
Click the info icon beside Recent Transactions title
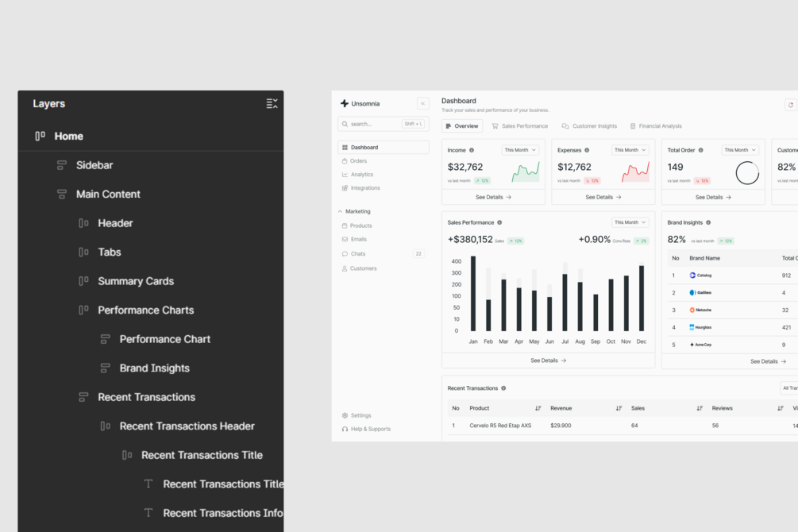(x=503, y=388)
